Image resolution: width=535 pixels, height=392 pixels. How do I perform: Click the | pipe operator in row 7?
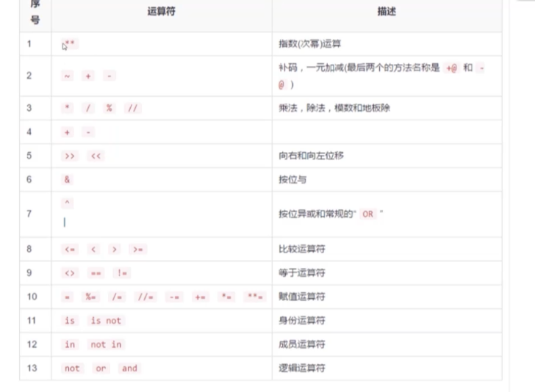click(65, 222)
